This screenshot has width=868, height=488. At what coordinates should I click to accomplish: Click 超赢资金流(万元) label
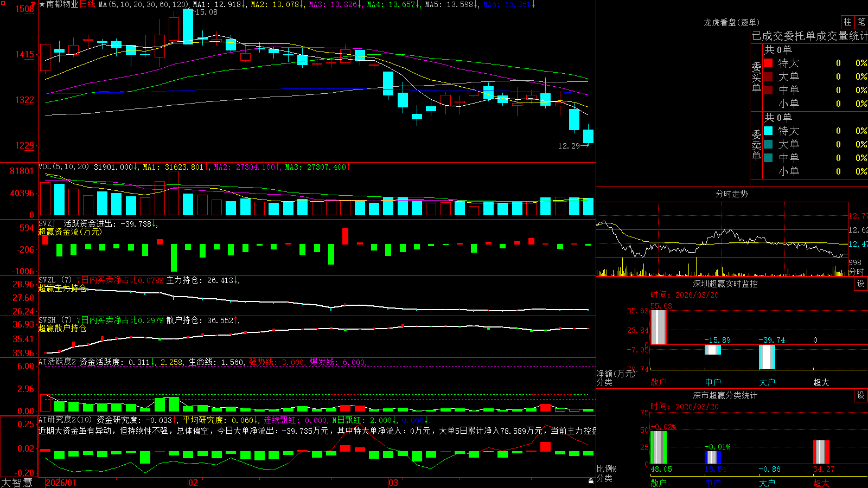pyautogui.click(x=70, y=232)
